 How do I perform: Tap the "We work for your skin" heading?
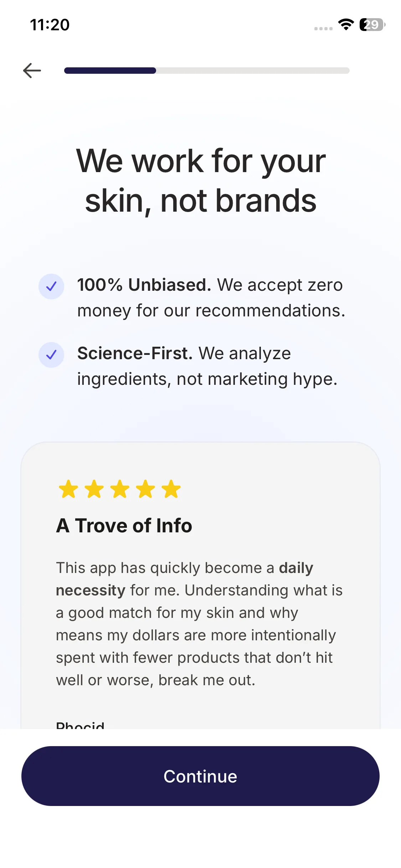click(x=201, y=181)
